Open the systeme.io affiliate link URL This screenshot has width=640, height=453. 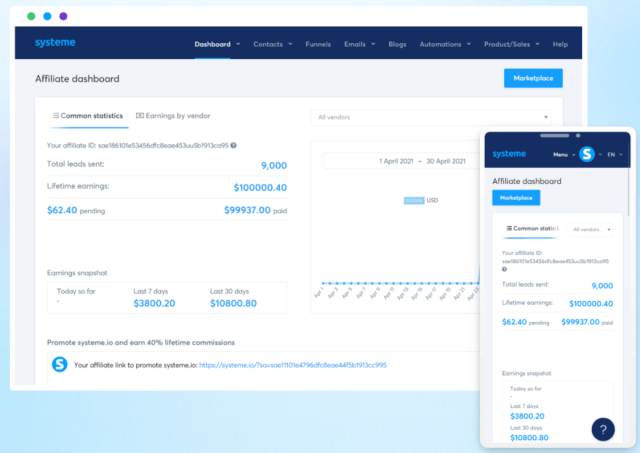(x=293, y=365)
